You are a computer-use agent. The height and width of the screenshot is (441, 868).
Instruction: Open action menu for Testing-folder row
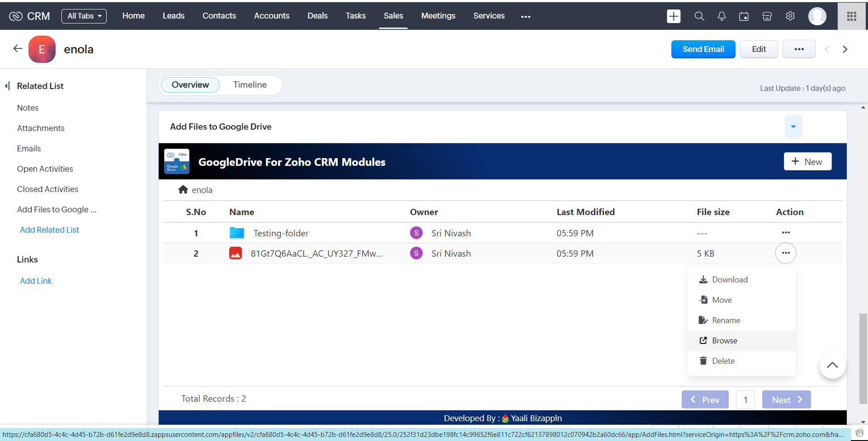(x=786, y=233)
